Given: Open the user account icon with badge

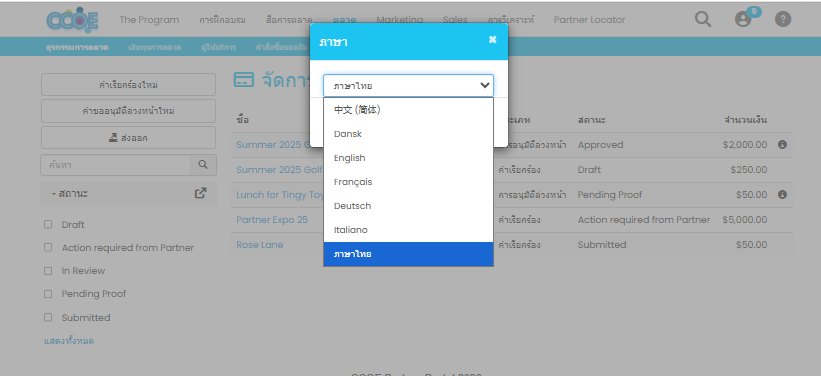Looking at the screenshot, I should click(x=743, y=19).
